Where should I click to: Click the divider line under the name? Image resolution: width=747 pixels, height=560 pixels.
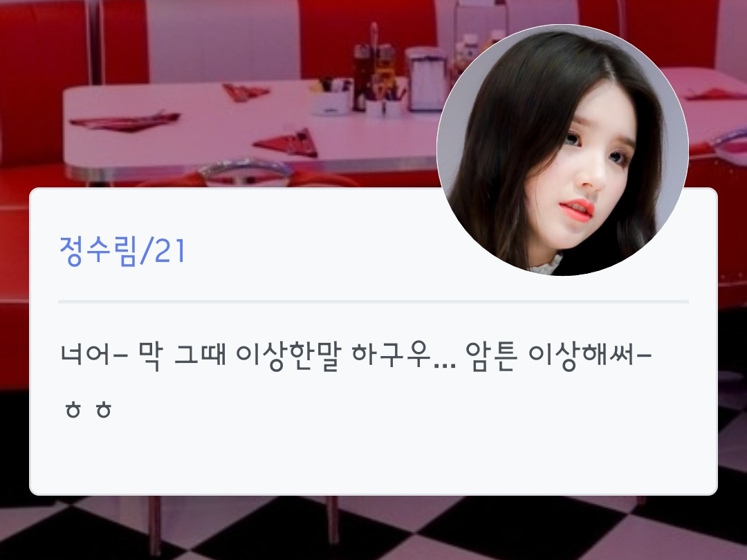[373, 302]
